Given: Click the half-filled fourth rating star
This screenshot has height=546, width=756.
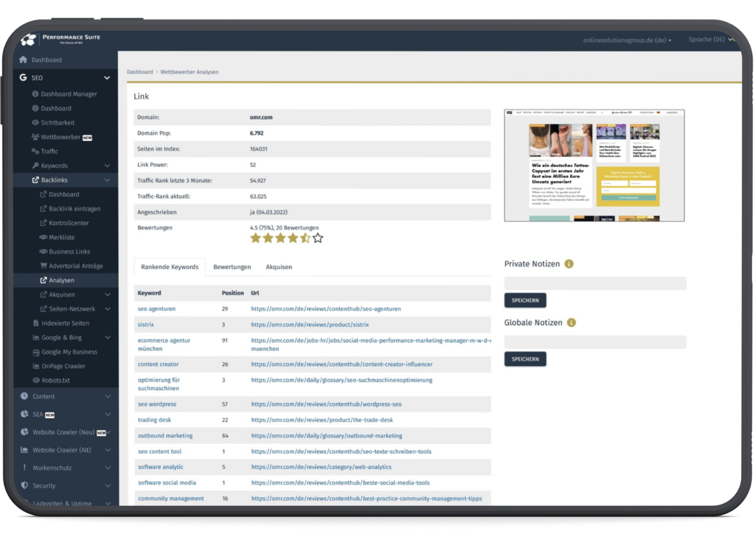Looking at the screenshot, I should pyautogui.click(x=305, y=238).
